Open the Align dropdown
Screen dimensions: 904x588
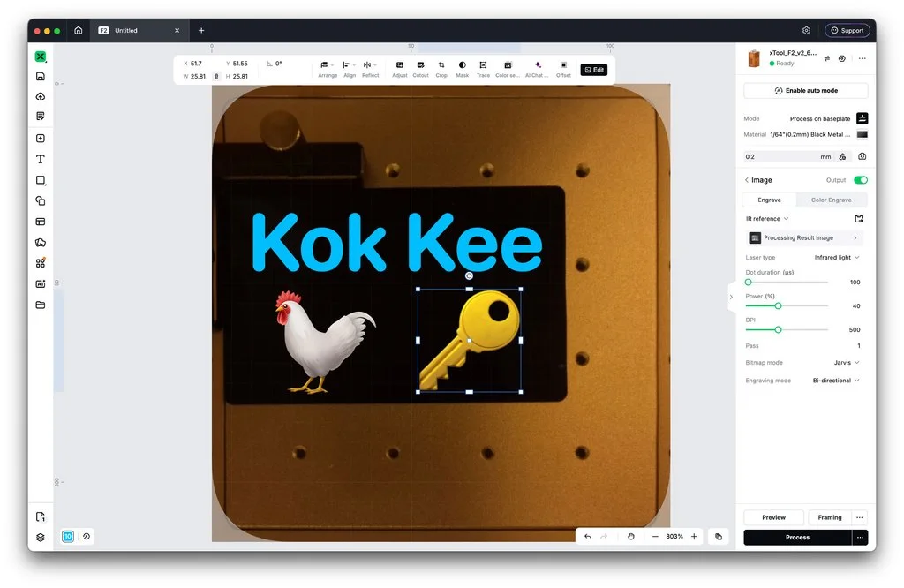(350, 69)
